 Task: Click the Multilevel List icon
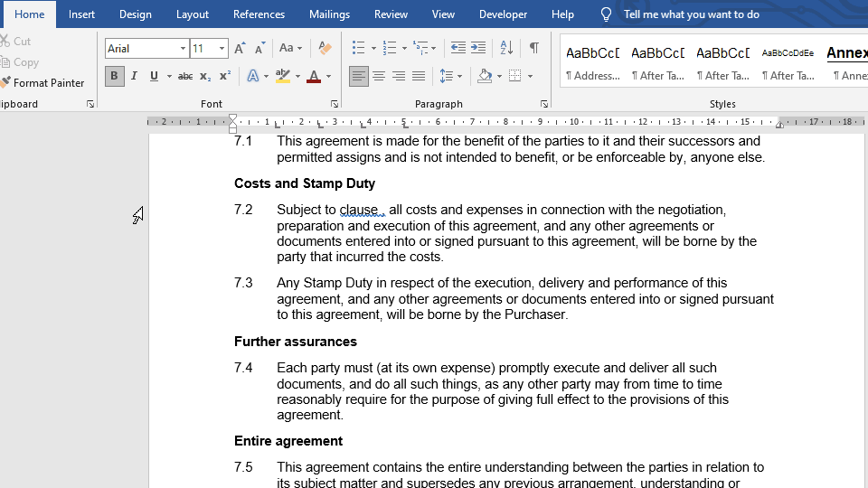coord(420,48)
